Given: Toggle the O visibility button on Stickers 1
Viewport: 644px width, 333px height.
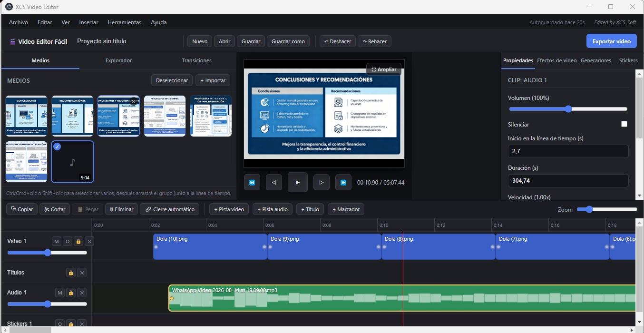Looking at the screenshot, I should tap(60, 324).
